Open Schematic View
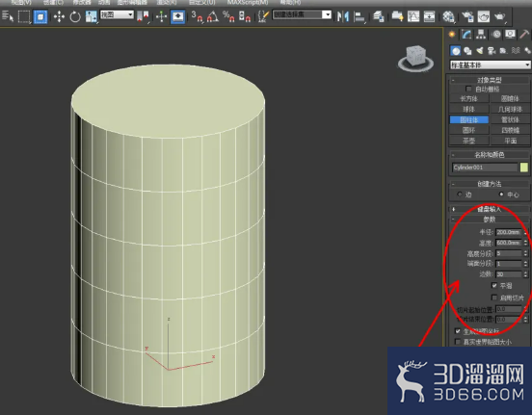 (429, 16)
